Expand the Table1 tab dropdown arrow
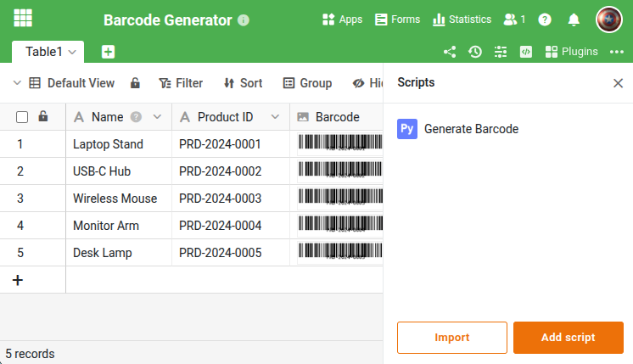This screenshot has height=364, width=633. click(72, 52)
